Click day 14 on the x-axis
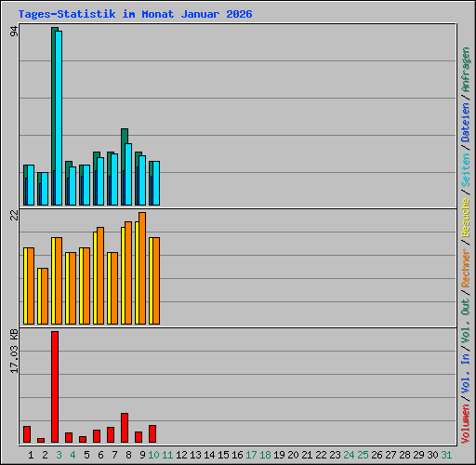Image resolution: width=476 pixels, height=465 pixels. coord(209,455)
